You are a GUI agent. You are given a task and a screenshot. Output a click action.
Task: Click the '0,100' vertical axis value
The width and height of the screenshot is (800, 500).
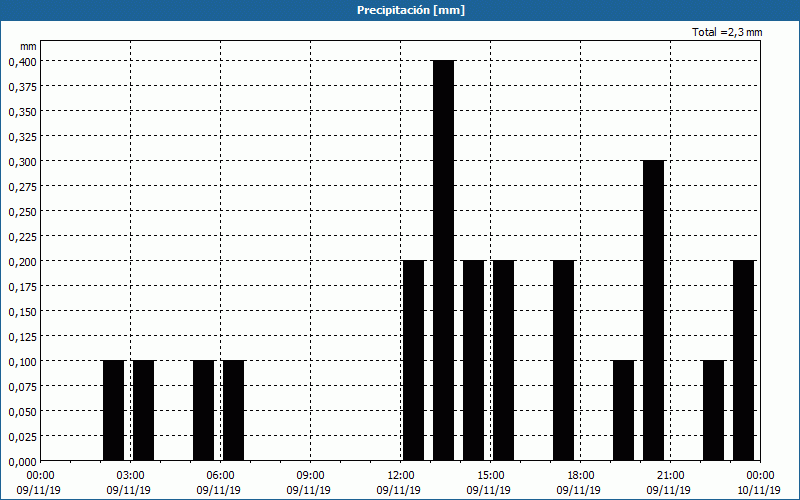[x=23, y=362]
